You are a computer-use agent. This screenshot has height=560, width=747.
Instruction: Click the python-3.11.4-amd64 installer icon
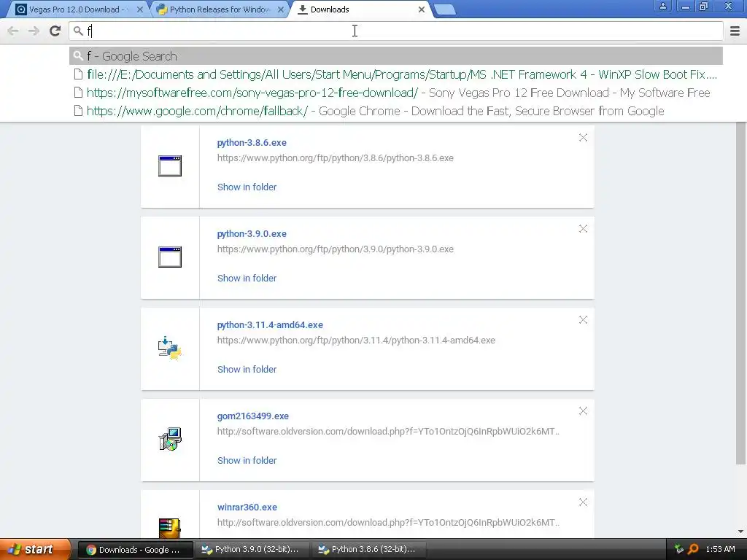pyautogui.click(x=170, y=348)
